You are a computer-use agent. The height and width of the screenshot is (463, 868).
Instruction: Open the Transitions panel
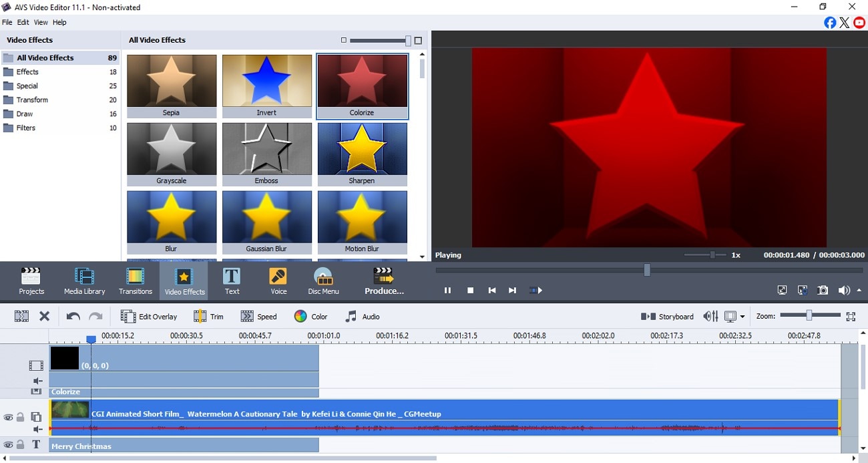[136, 281]
